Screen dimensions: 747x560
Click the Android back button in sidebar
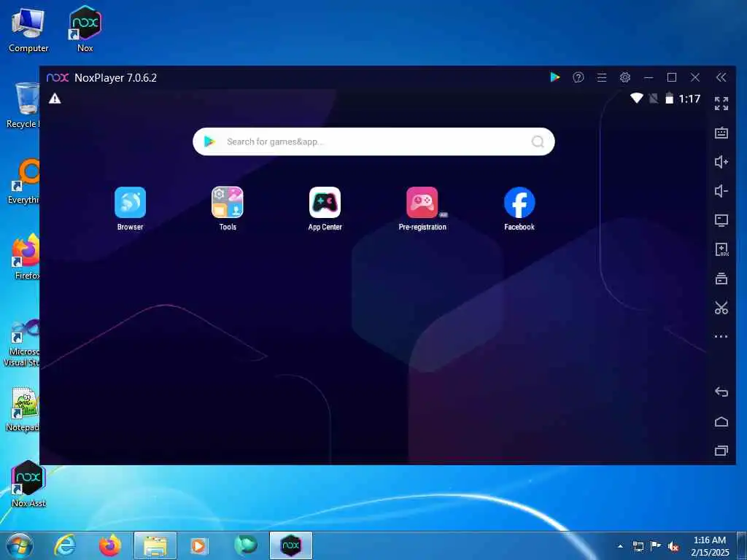pyautogui.click(x=721, y=392)
